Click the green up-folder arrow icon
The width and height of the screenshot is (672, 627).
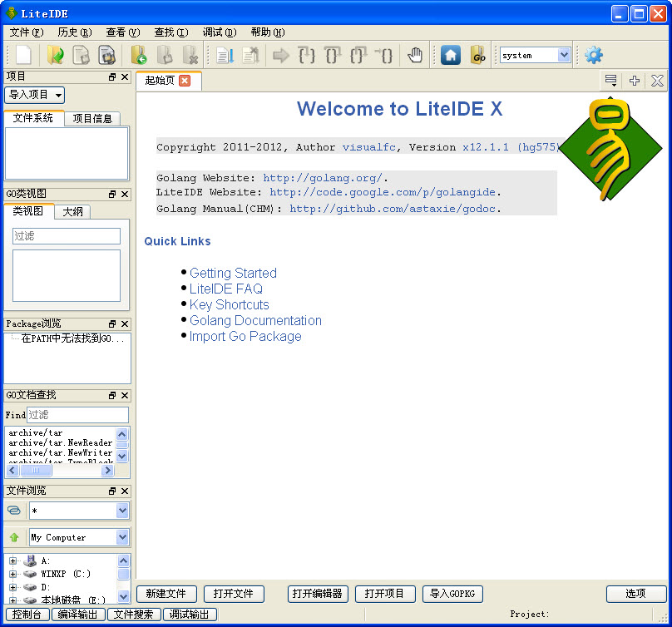point(14,537)
